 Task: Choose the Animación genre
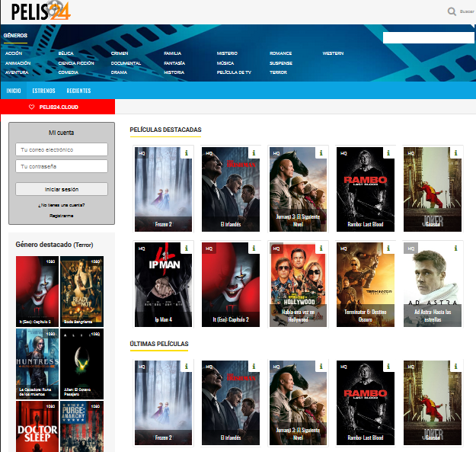pos(18,63)
